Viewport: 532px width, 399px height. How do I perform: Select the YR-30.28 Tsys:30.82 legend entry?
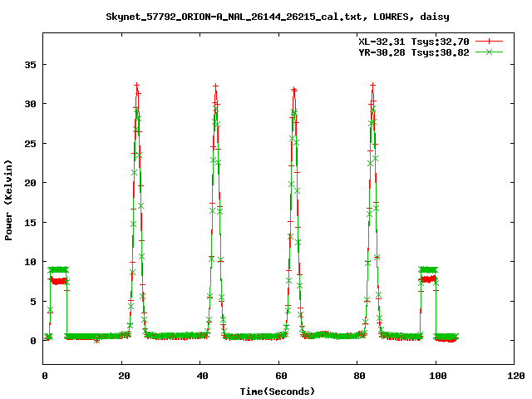click(x=414, y=52)
